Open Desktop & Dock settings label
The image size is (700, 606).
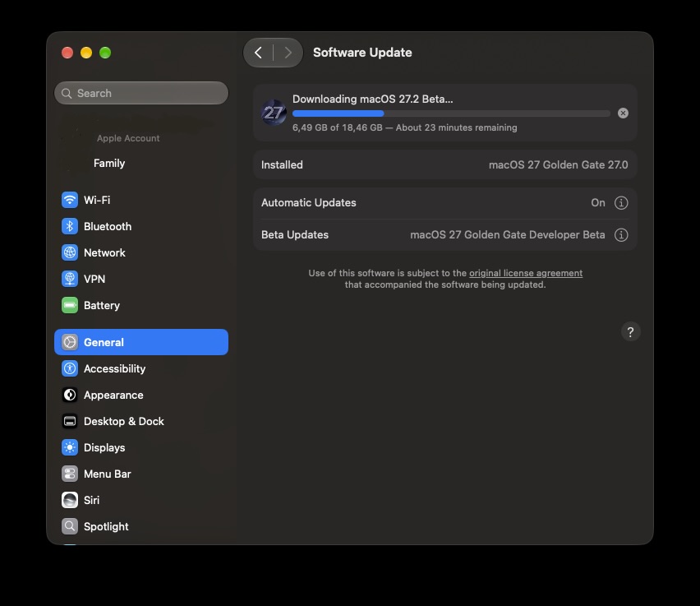[124, 422]
